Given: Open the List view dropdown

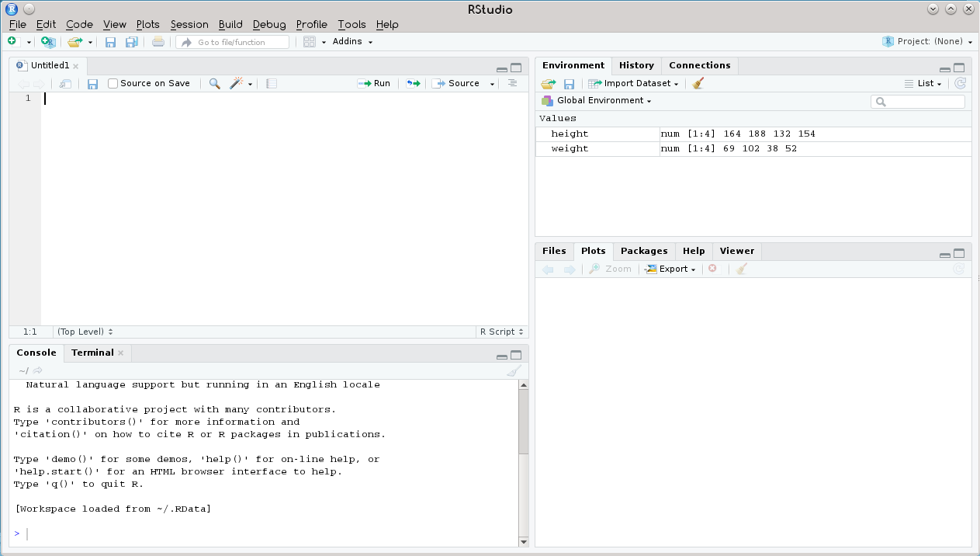Looking at the screenshot, I should pyautogui.click(x=923, y=84).
